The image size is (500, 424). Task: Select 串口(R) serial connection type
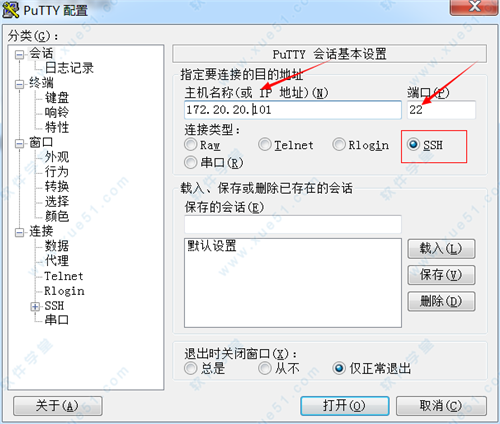pyautogui.click(x=191, y=162)
